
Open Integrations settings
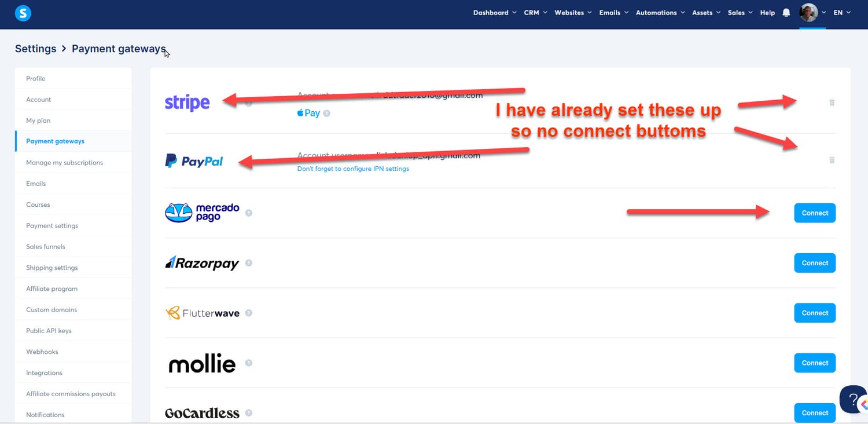click(73, 373)
